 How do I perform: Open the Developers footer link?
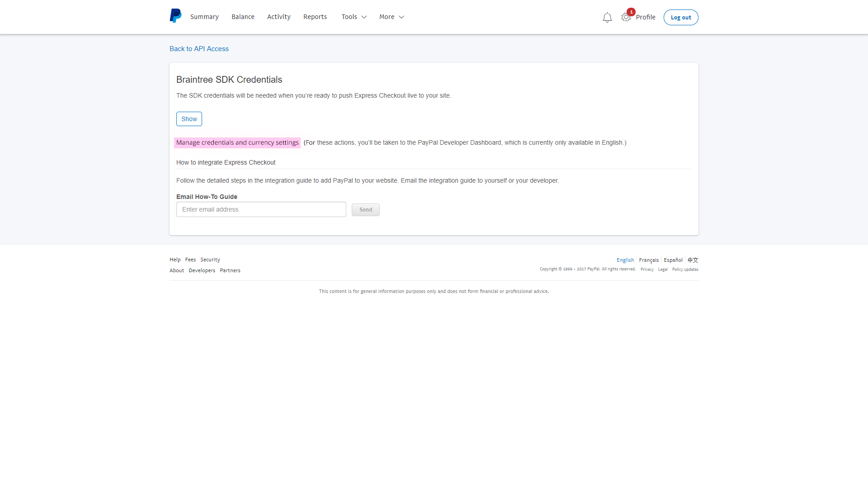point(202,270)
